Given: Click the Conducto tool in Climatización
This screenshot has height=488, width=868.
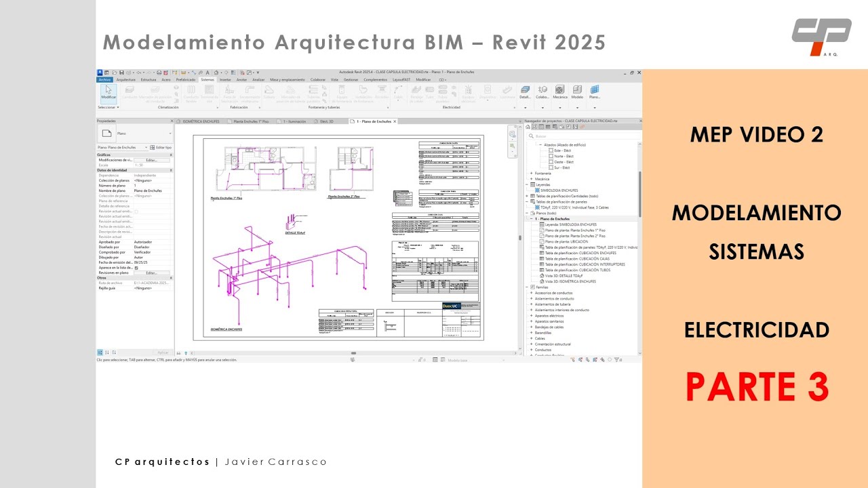Looking at the screenshot, I should click(x=130, y=92).
